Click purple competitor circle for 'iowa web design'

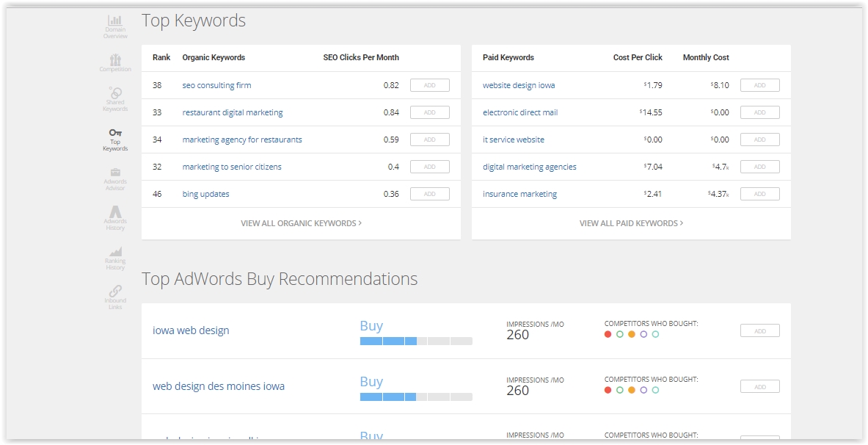click(x=643, y=334)
